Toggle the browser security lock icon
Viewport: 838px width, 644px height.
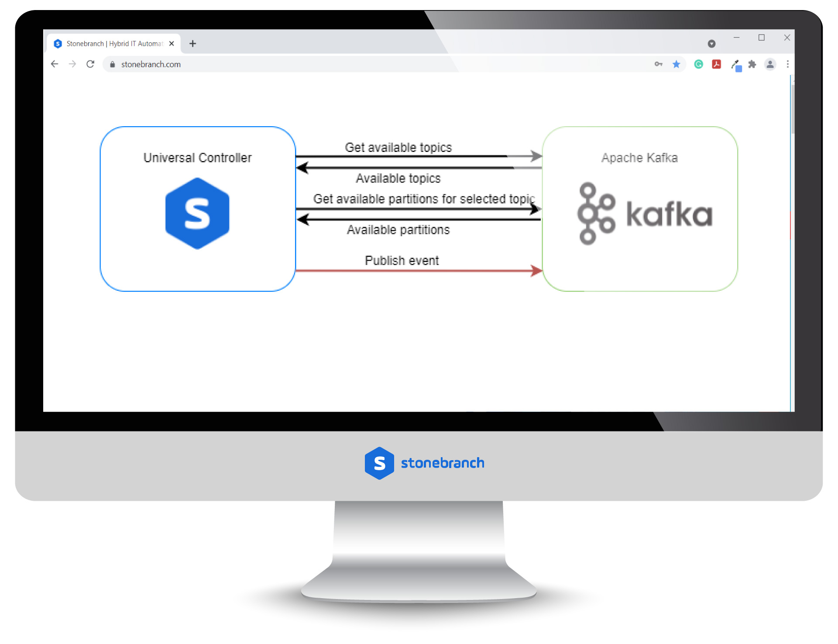click(x=113, y=65)
